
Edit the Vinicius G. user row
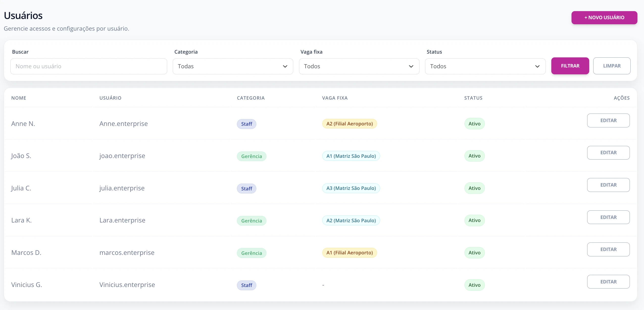click(608, 282)
